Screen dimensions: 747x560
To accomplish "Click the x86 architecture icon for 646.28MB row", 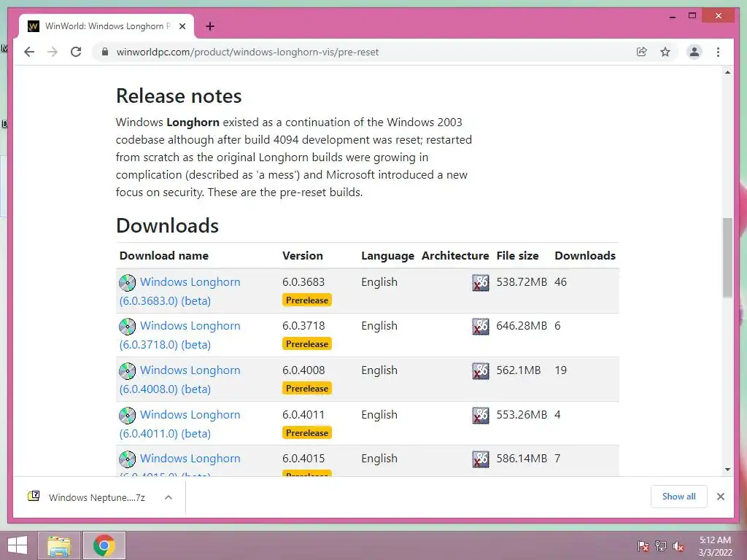I will tap(481, 327).
